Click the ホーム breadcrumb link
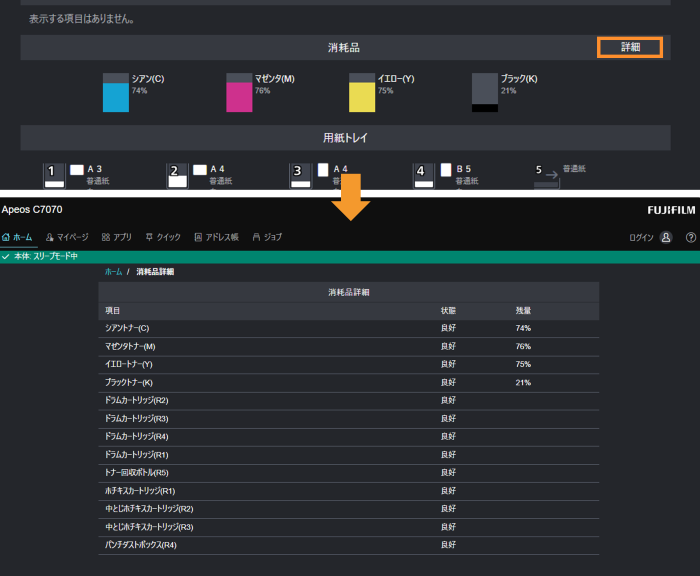This screenshot has height=576, width=700. (113, 271)
